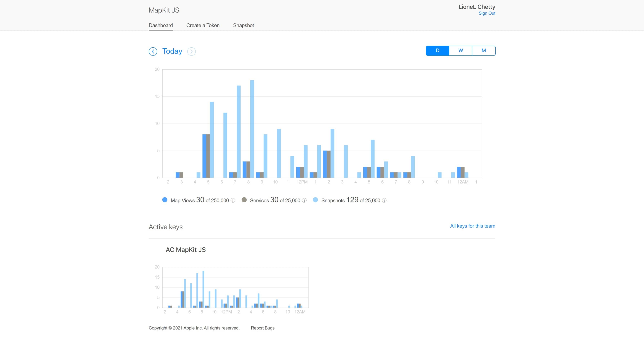Open the Map Views info icon
This screenshot has width=644, height=338.
(x=233, y=200)
